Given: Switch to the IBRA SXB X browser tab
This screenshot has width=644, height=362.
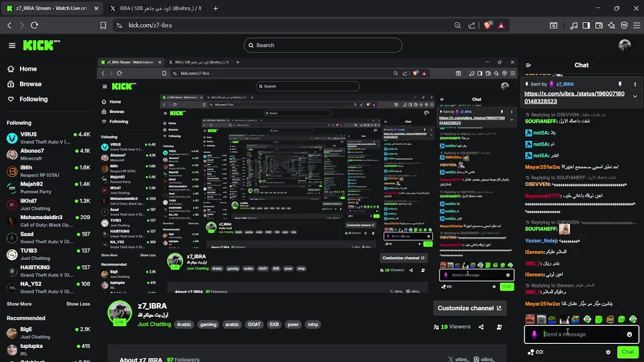Looking at the screenshot, I should click(x=156, y=9).
